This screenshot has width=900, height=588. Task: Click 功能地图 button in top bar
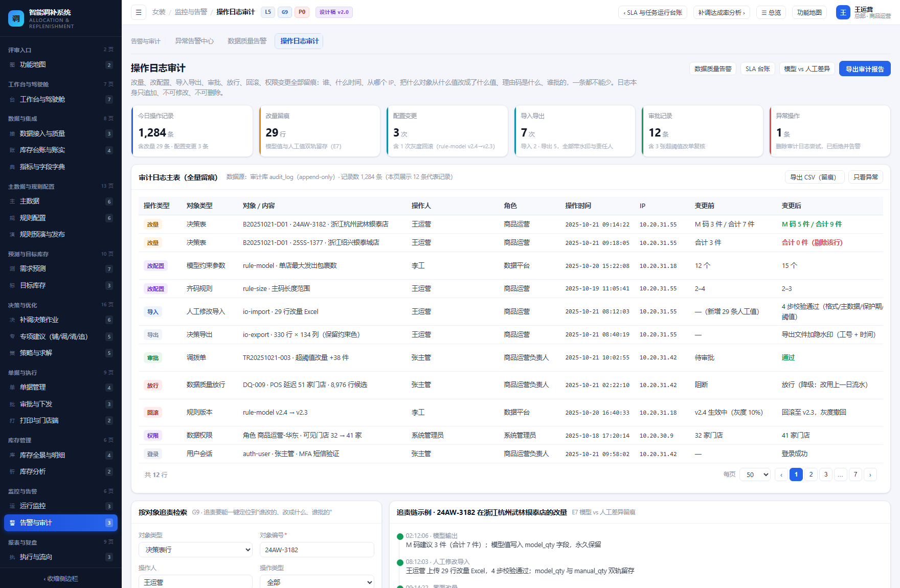click(809, 12)
